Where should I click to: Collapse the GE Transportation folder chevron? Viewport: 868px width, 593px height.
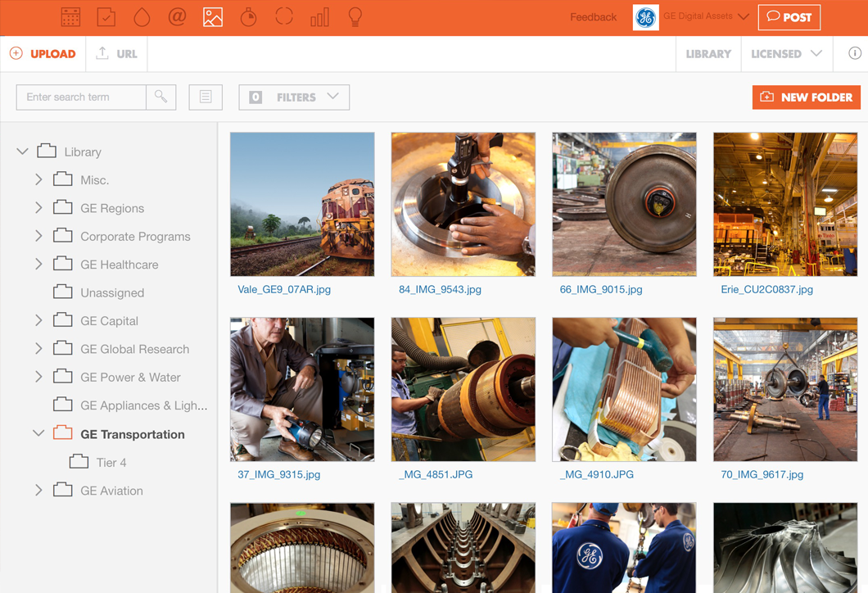[x=38, y=433]
